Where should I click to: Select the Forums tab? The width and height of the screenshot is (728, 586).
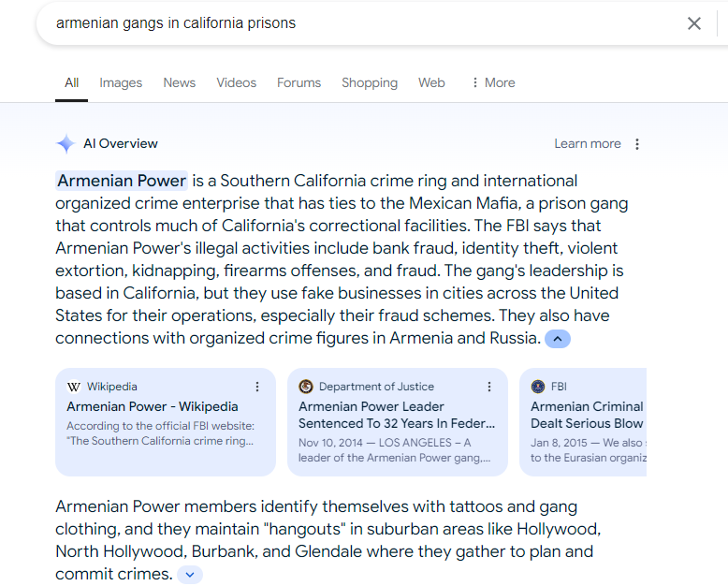[299, 82]
